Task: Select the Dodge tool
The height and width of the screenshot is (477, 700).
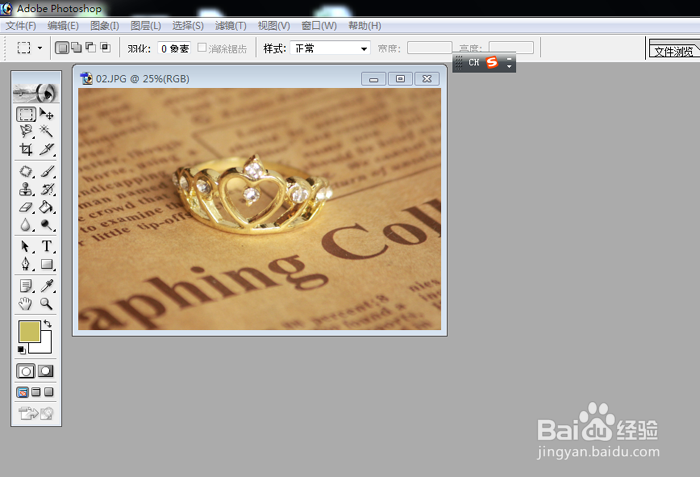Action: [x=46, y=225]
